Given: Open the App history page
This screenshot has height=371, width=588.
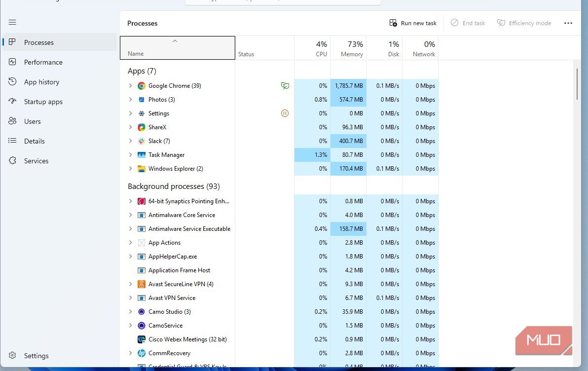Looking at the screenshot, I should click(x=60, y=82).
